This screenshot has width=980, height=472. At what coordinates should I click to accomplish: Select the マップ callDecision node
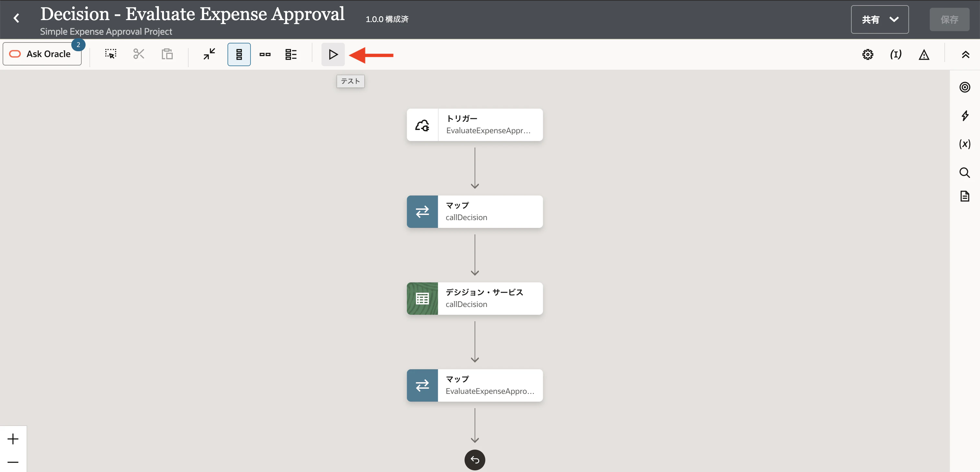pyautogui.click(x=475, y=212)
